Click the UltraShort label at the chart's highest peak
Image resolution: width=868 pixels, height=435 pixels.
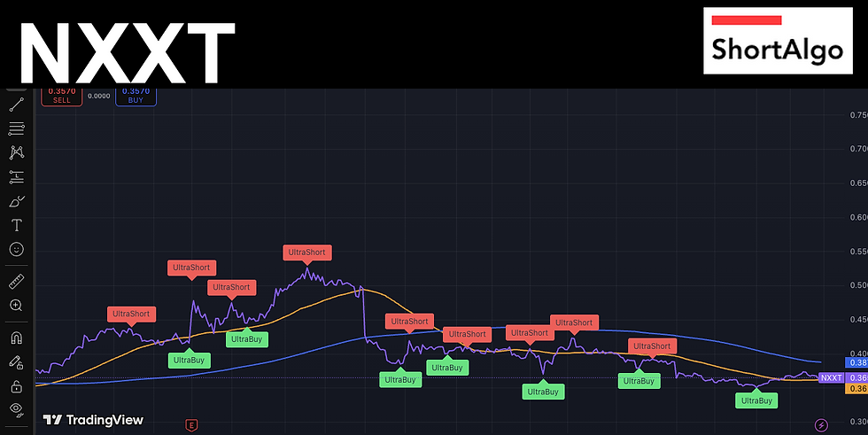306,252
